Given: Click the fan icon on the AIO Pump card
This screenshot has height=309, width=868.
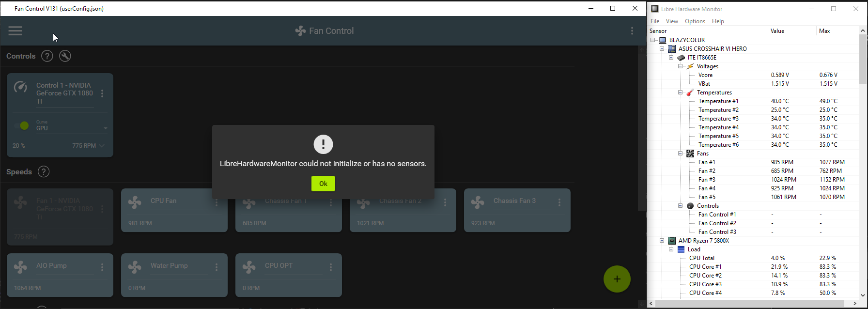Looking at the screenshot, I should click(x=20, y=267).
